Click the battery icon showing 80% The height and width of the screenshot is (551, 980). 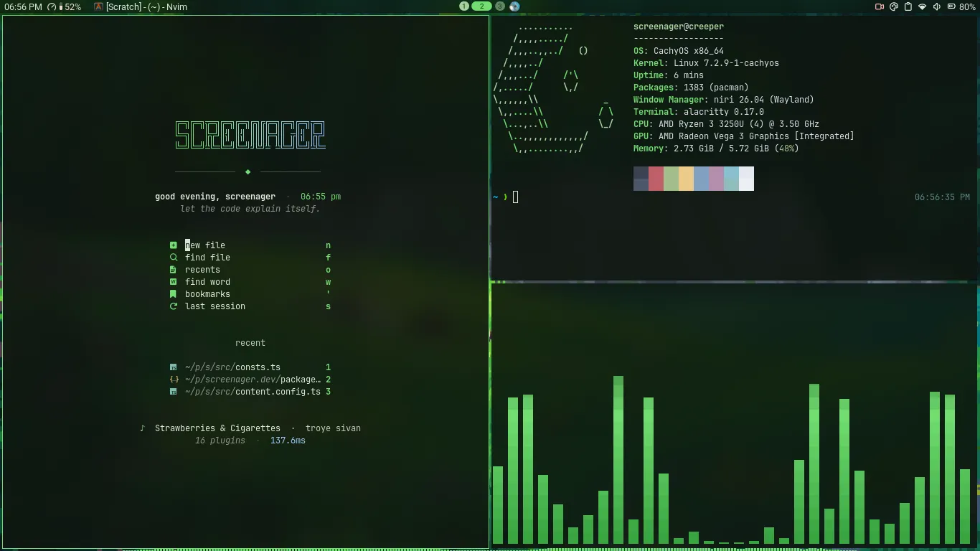tap(951, 6)
